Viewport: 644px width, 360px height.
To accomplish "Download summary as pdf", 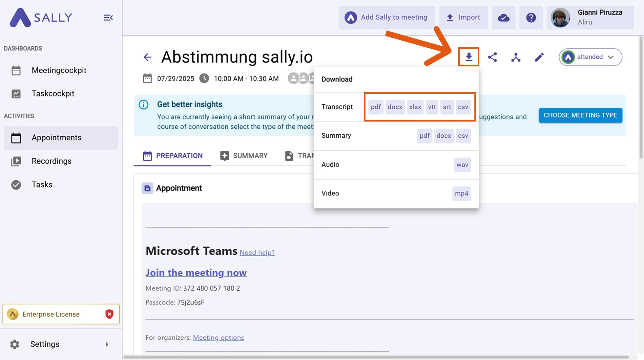I will click(x=425, y=136).
